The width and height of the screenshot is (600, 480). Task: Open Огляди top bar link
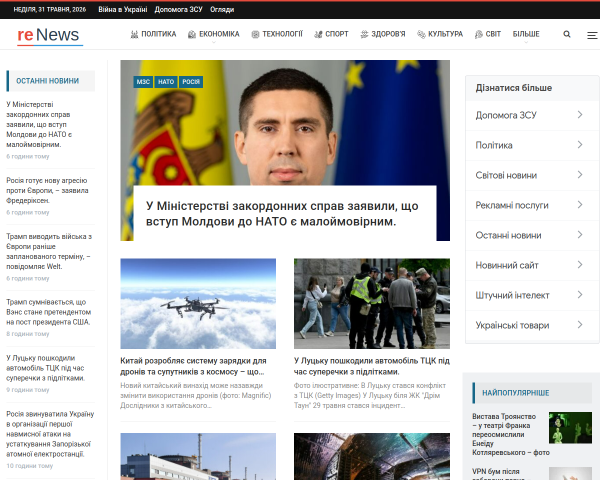pyautogui.click(x=222, y=10)
